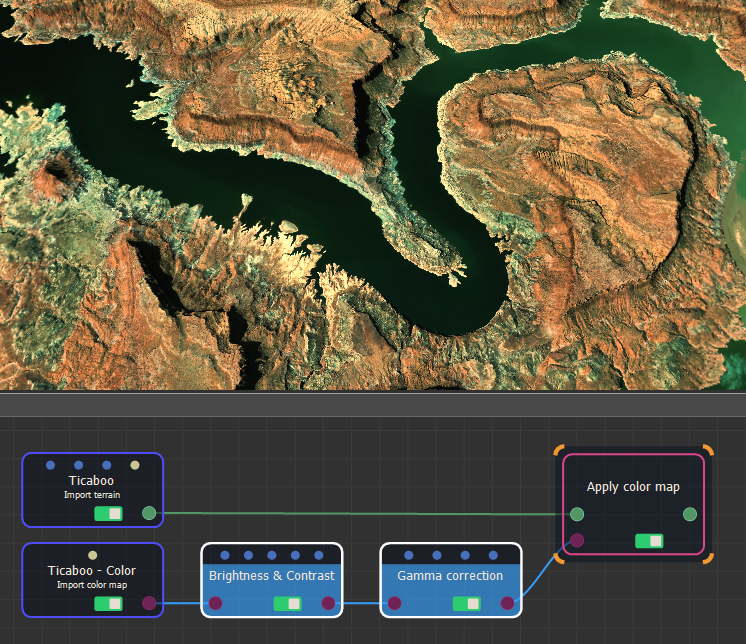Select the Ticaboo import terrain node title
Image resolution: width=746 pixels, height=644 pixels.
92,481
